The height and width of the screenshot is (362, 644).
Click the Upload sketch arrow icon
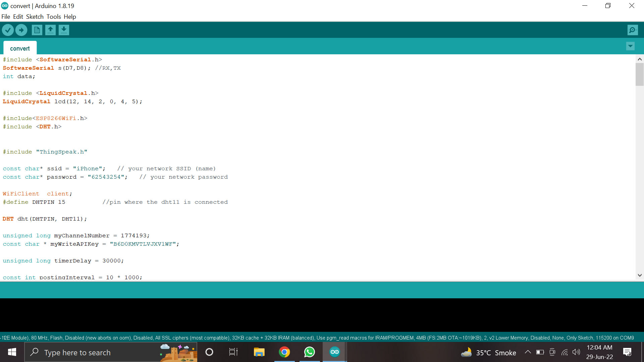coord(21,30)
